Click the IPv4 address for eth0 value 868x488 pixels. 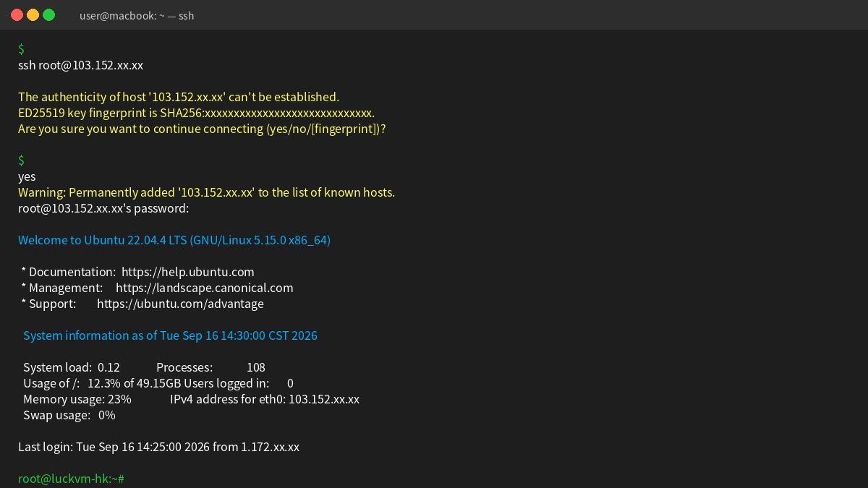click(324, 399)
